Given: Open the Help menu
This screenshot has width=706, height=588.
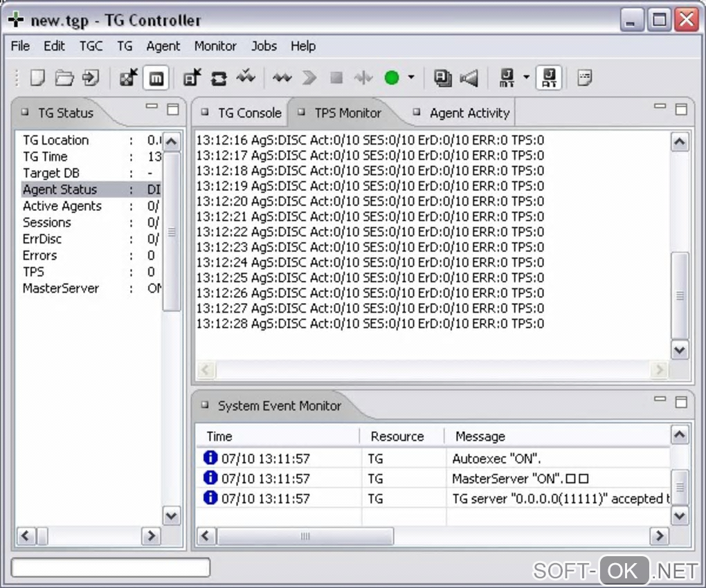Looking at the screenshot, I should click(303, 46).
